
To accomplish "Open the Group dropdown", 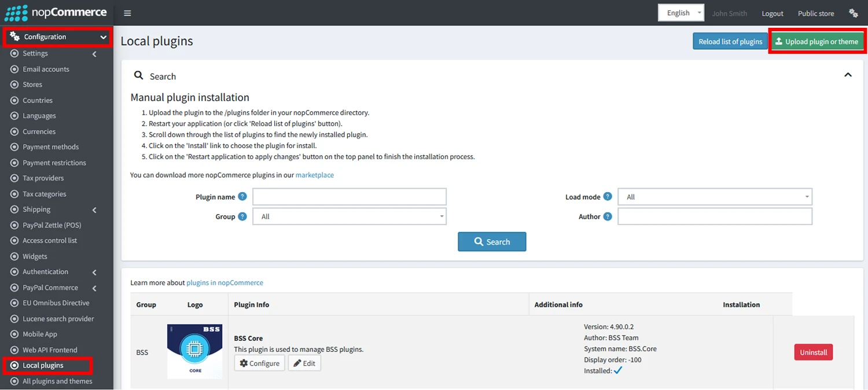I will [x=350, y=216].
